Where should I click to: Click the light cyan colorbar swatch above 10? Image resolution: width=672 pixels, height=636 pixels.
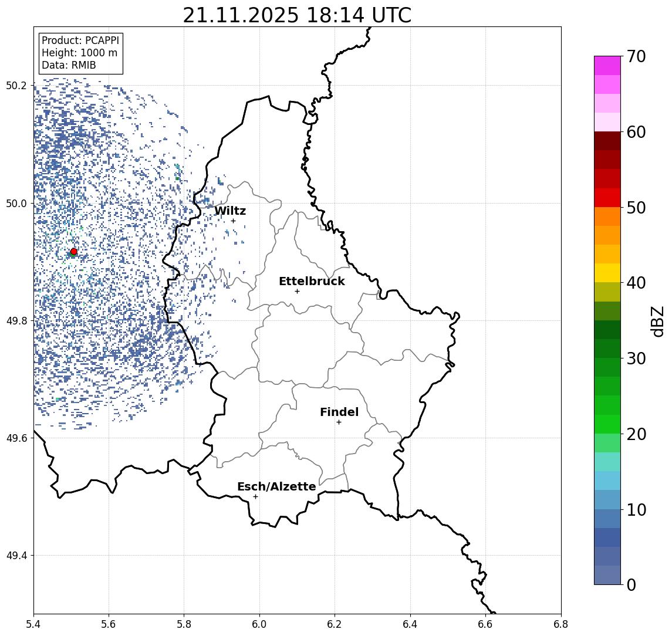(607, 481)
